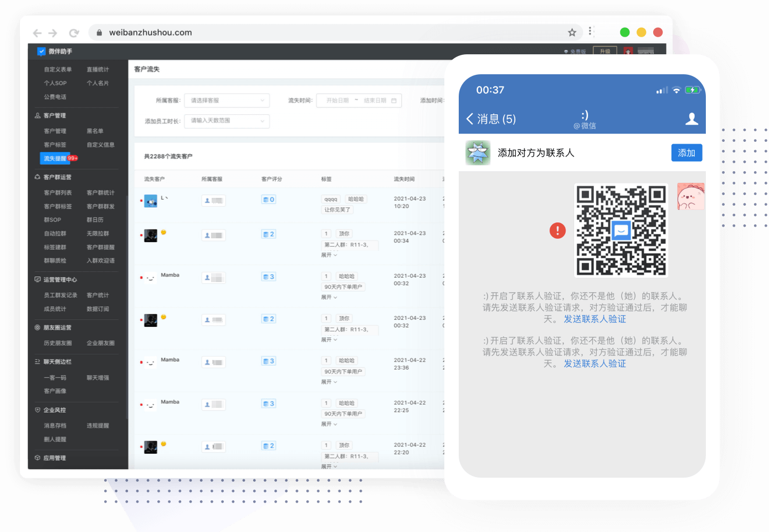The width and height of the screenshot is (769, 532).
Task: Open 消息存档 in the sidebar
Action: tap(55, 426)
